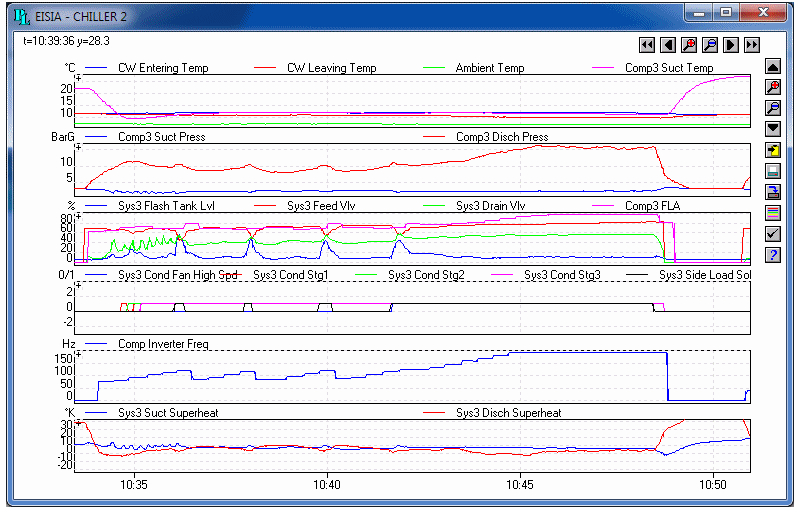The image size is (800, 510).
Task: Open help with the blue question mark
Action: (773, 254)
